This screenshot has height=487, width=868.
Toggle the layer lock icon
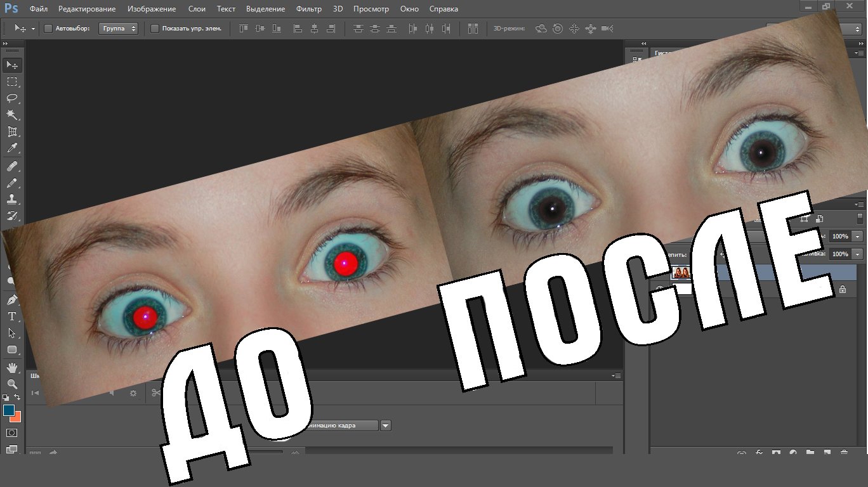[843, 289]
